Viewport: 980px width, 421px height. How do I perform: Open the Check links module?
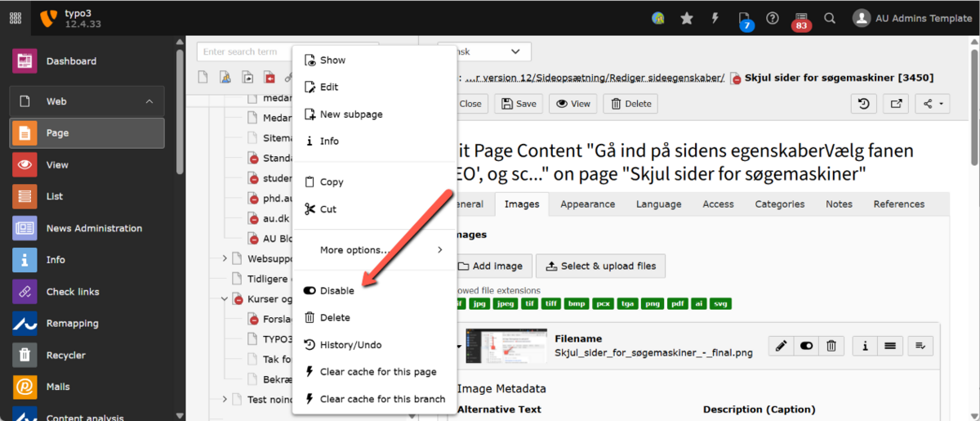pyautogui.click(x=72, y=292)
